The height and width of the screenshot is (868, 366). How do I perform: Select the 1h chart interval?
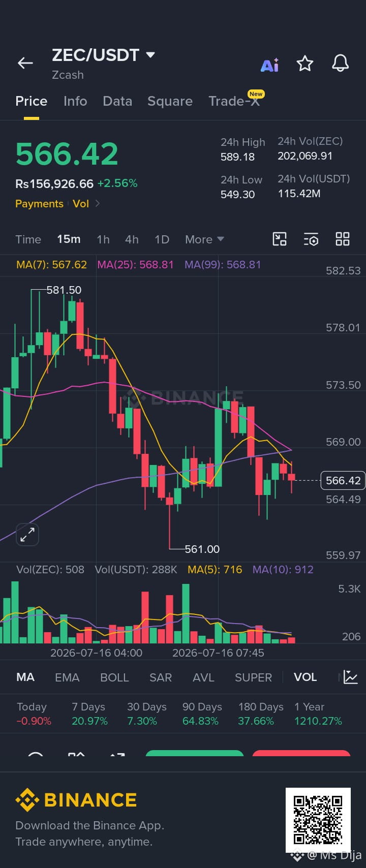(103, 239)
